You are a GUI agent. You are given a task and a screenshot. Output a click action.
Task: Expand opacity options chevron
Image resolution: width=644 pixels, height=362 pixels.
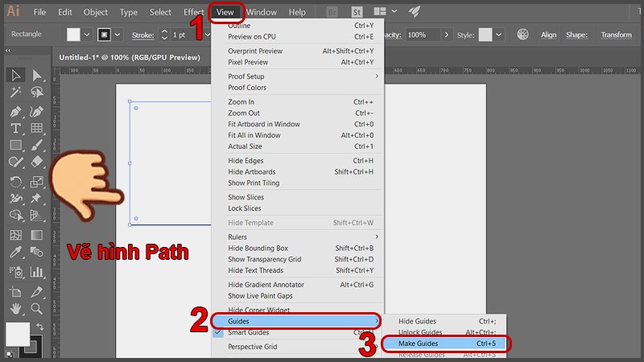[x=447, y=35]
